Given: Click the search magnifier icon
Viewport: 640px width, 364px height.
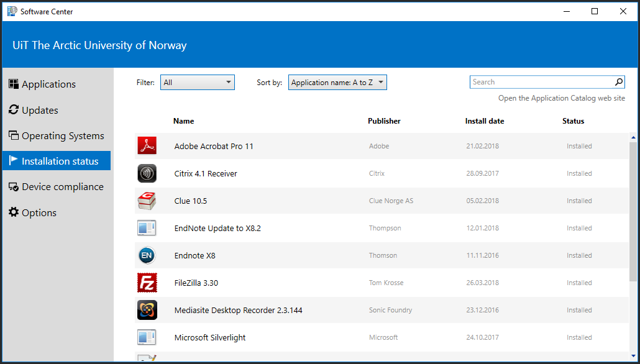Looking at the screenshot, I should point(619,82).
